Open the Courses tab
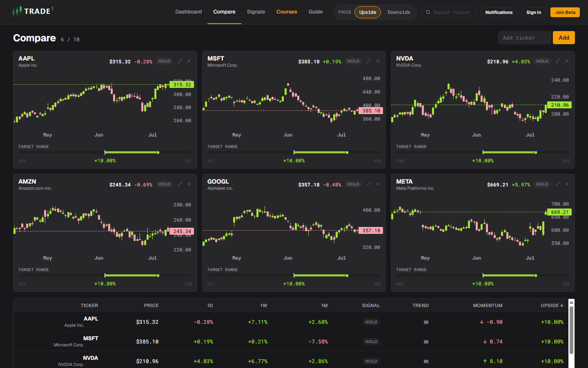 (287, 12)
